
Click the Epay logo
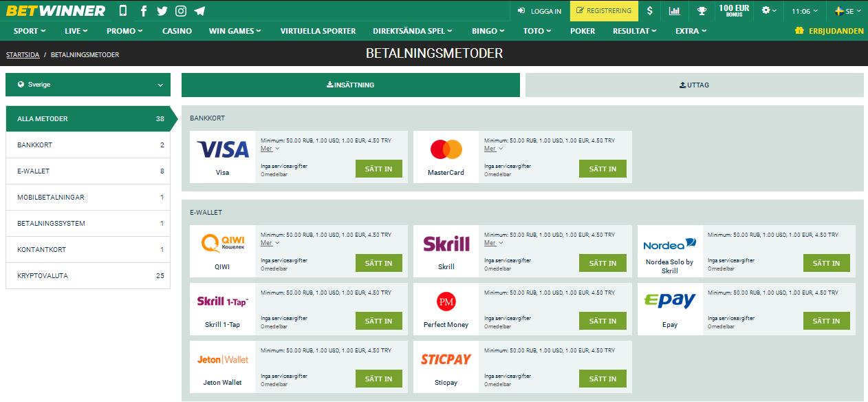pyautogui.click(x=670, y=301)
